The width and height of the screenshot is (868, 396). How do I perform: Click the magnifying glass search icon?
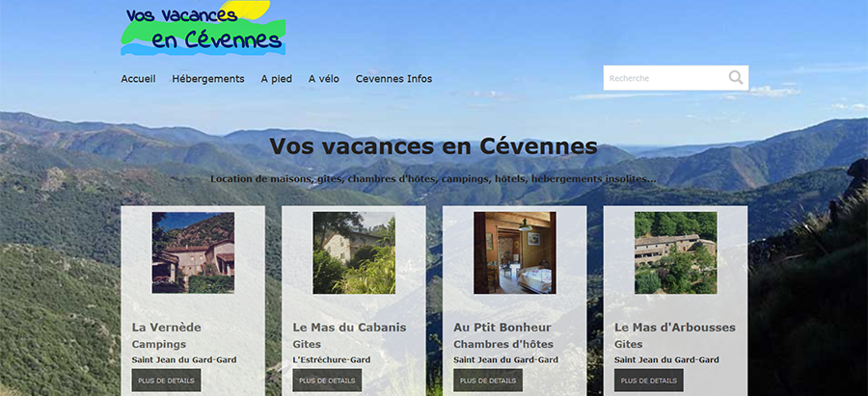tap(736, 77)
